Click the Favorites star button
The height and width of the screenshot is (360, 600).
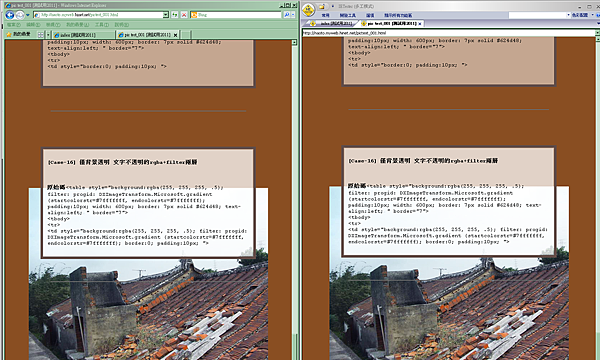[x=18, y=34]
